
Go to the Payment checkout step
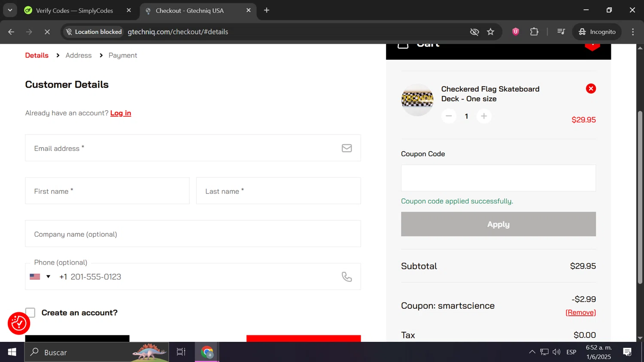click(x=123, y=55)
